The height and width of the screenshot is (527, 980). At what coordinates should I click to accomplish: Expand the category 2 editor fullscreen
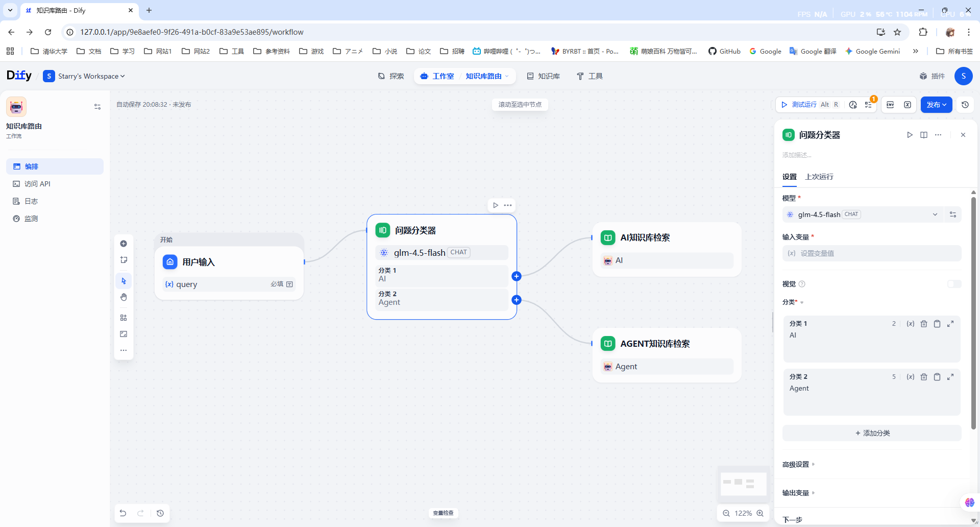(x=950, y=377)
